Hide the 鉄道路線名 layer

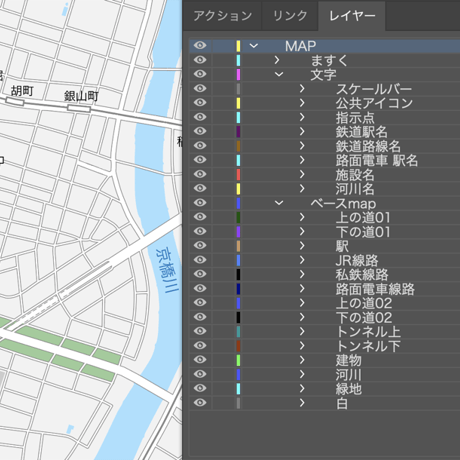(x=200, y=145)
